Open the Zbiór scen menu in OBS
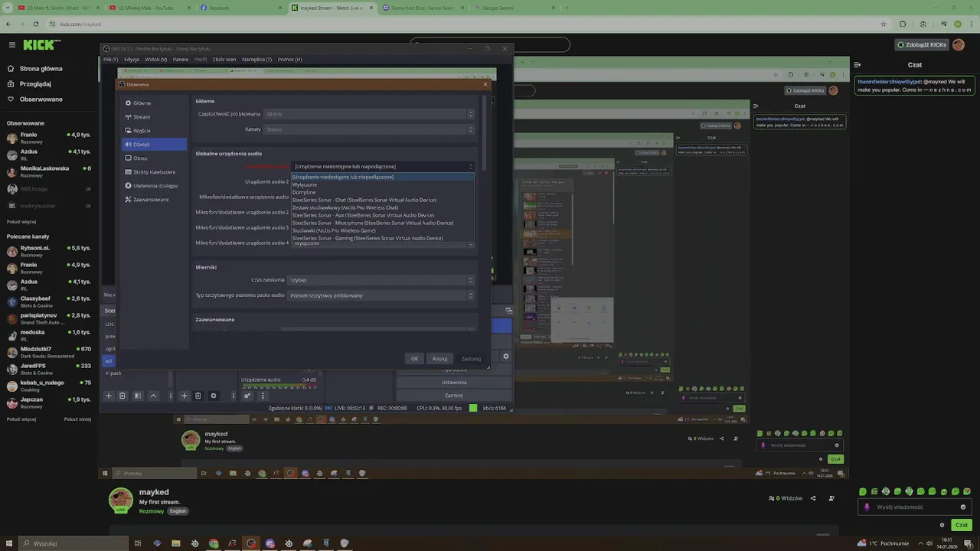Image resolution: width=980 pixels, height=551 pixels. click(224, 59)
